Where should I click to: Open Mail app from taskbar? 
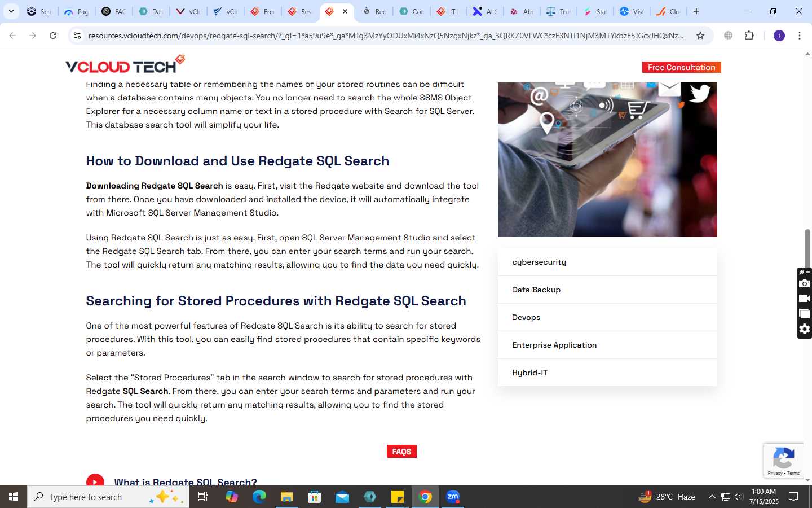(x=342, y=497)
